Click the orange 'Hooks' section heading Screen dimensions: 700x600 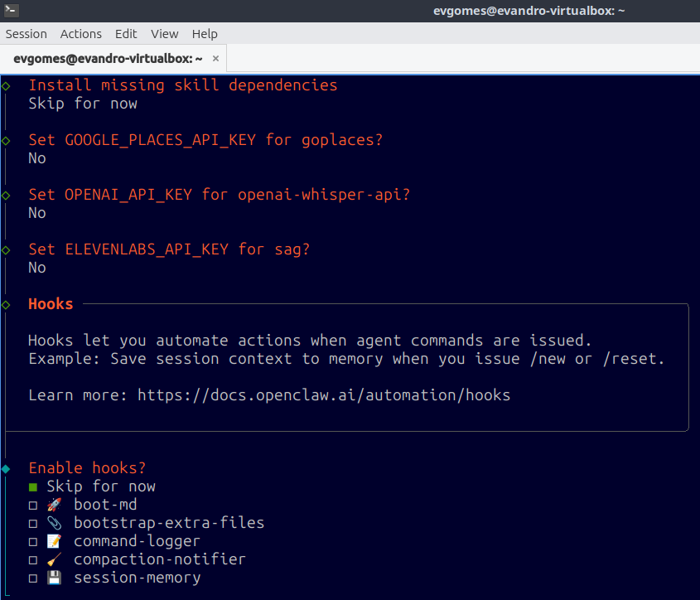51,304
